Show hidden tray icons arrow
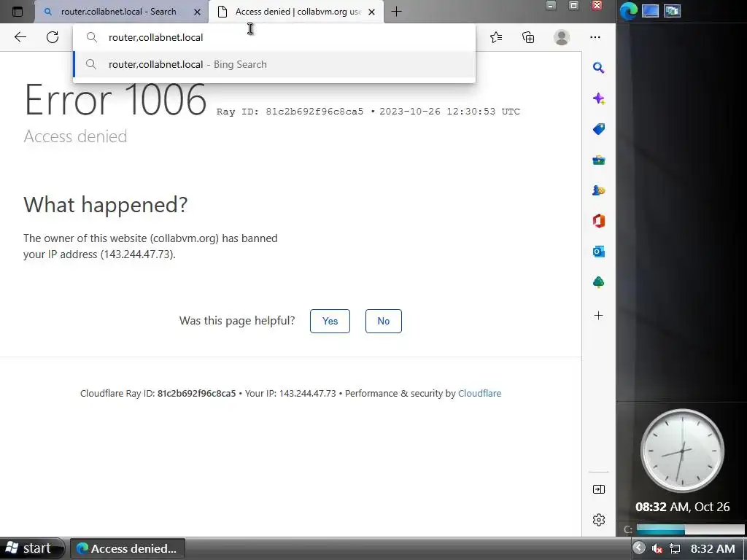 point(639,548)
